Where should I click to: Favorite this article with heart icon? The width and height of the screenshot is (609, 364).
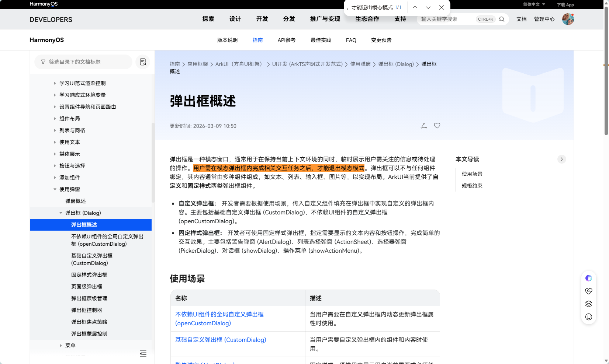[x=437, y=126]
